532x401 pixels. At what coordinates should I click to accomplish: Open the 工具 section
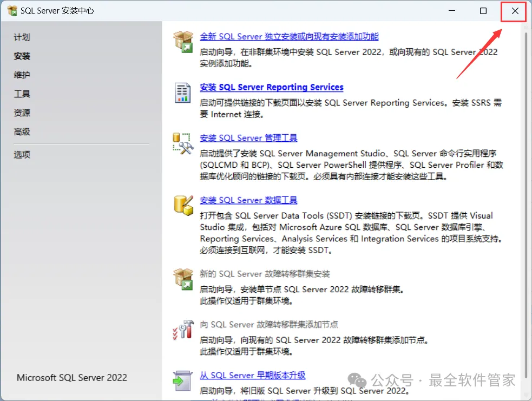pos(22,94)
